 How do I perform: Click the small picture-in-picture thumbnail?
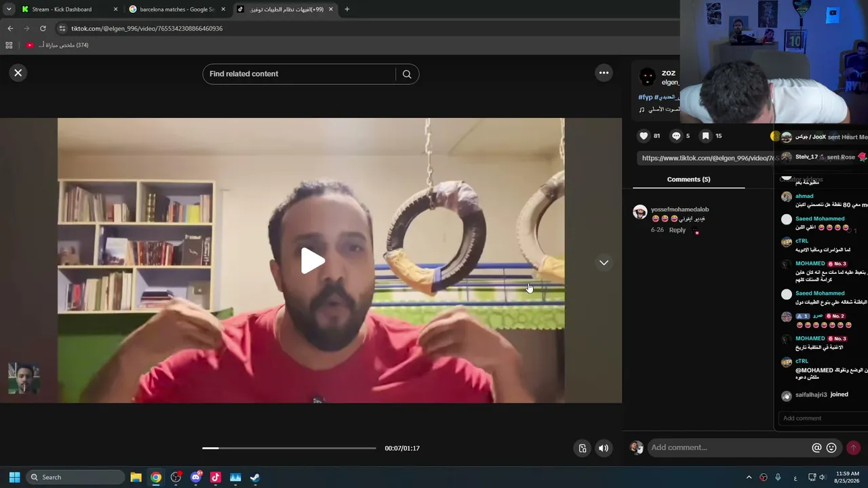point(23,378)
